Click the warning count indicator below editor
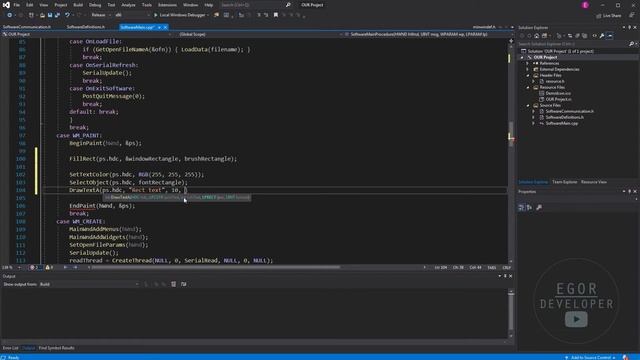640x360 pixels. point(49,267)
